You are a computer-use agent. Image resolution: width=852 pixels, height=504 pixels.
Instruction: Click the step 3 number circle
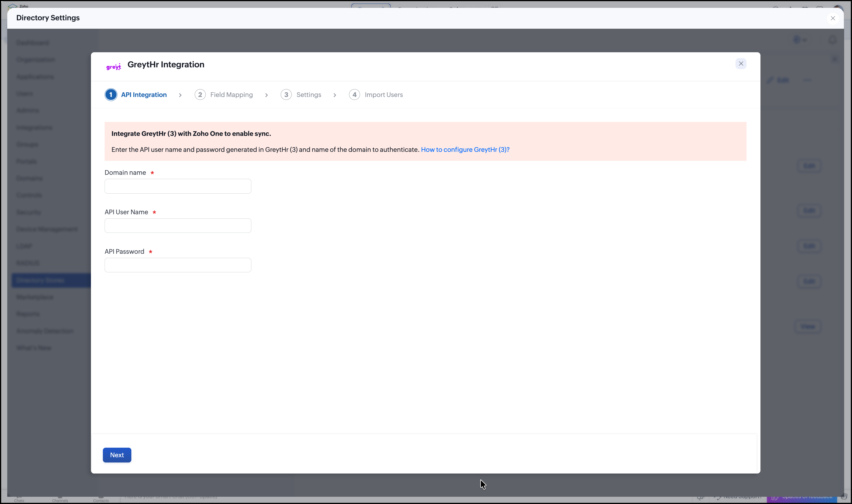click(286, 95)
